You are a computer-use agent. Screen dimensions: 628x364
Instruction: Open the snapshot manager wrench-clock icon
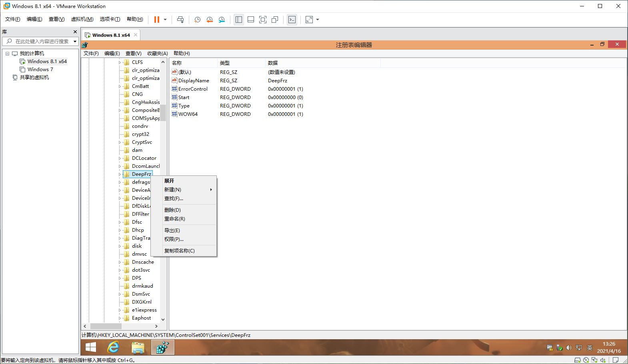point(222,20)
